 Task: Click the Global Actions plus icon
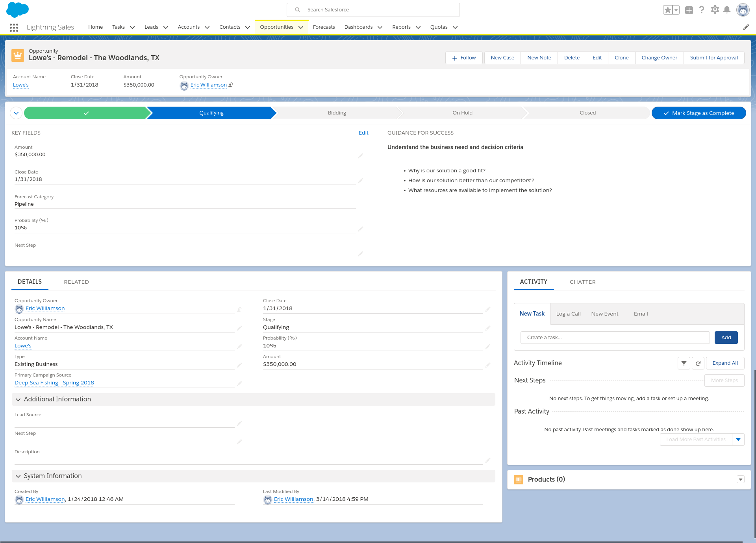tap(689, 10)
